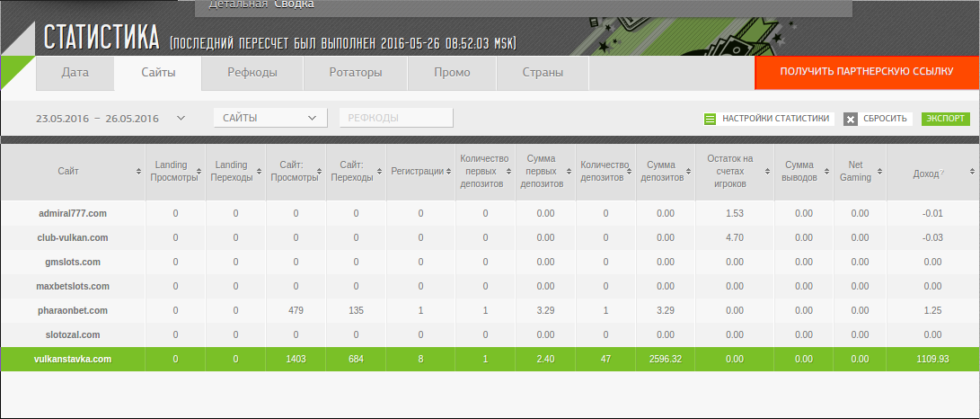Click vulkanstavka.com site views value 1403
Viewport: 980px width, 419px height.
click(296, 359)
